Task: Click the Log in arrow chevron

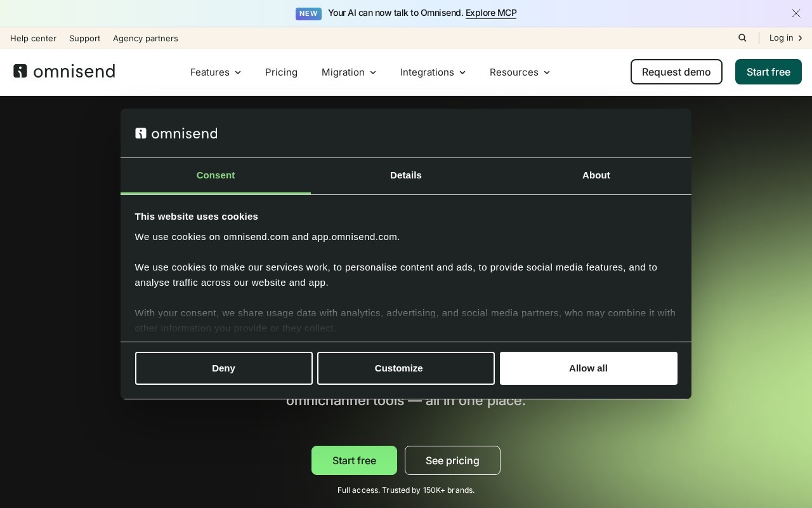Action: pos(800,38)
